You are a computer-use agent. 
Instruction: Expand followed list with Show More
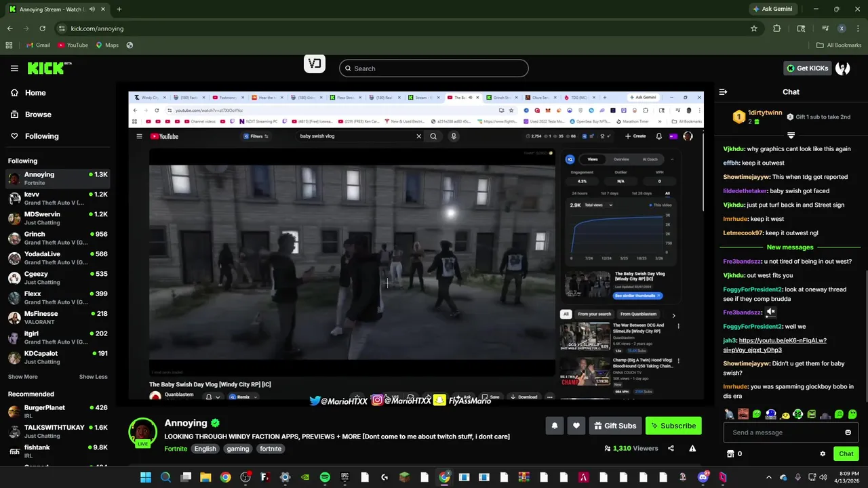[22, 377]
